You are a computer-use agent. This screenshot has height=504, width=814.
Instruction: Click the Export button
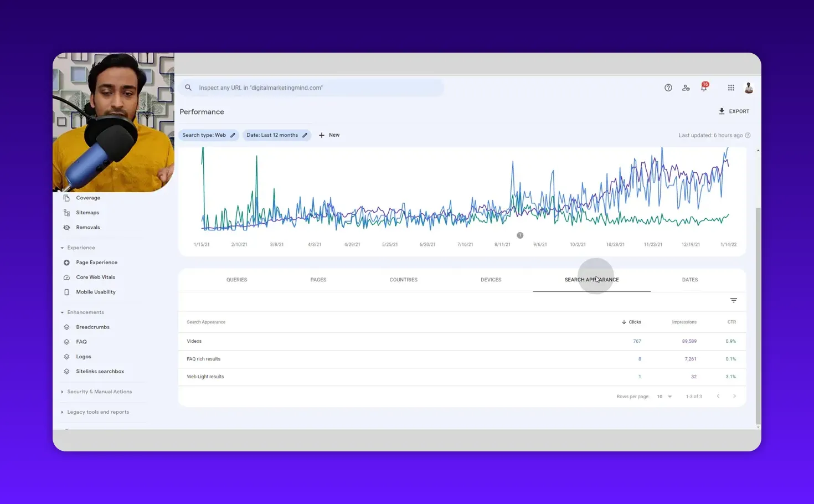(x=734, y=111)
